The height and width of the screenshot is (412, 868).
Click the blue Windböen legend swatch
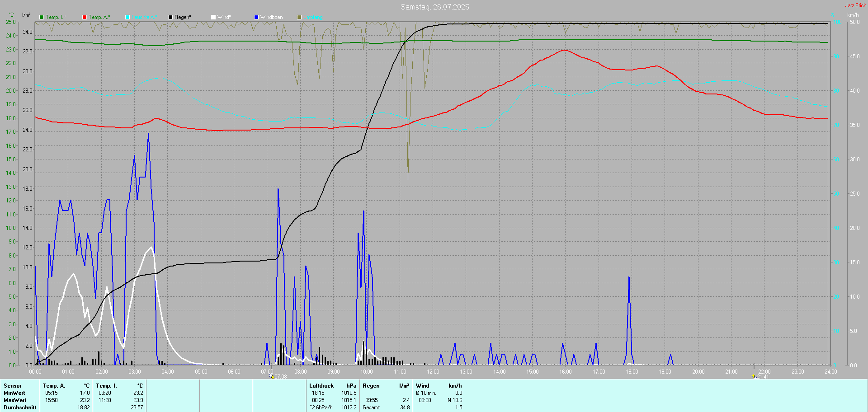pos(256,17)
